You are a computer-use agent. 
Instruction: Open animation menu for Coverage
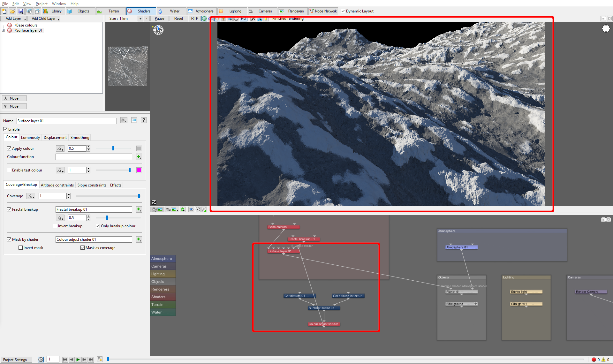[x=31, y=196]
